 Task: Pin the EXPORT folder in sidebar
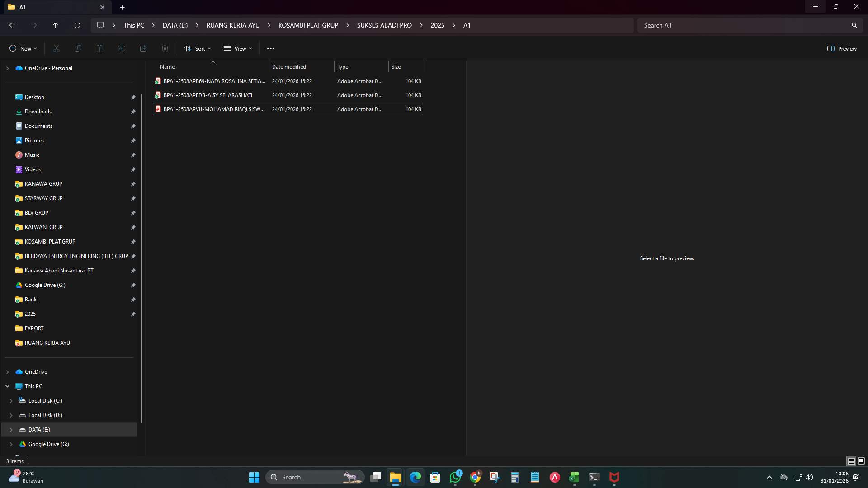133,328
